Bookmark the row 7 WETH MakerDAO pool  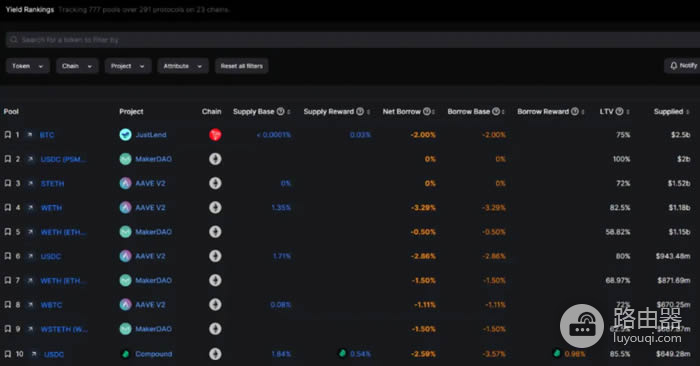tap(8, 280)
